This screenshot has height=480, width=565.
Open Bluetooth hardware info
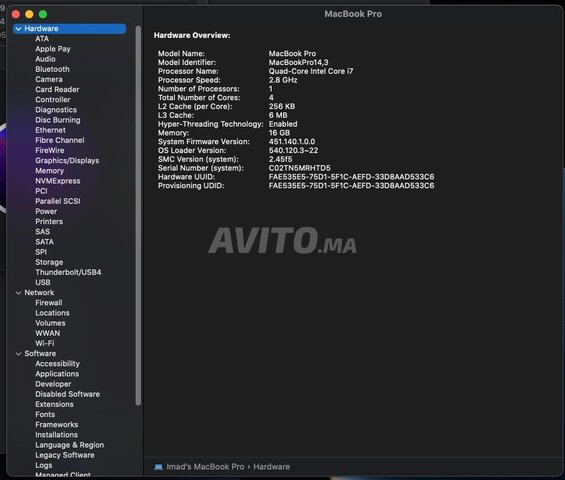coord(52,69)
